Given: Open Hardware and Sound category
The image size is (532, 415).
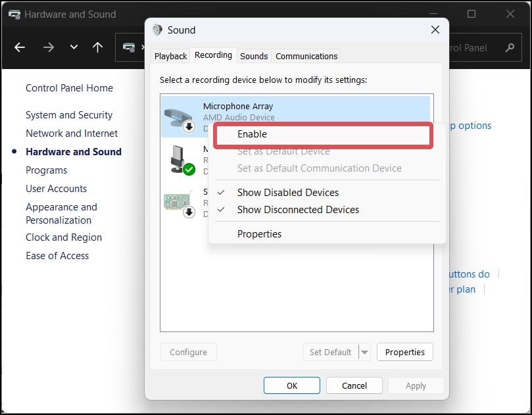Looking at the screenshot, I should tap(73, 152).
